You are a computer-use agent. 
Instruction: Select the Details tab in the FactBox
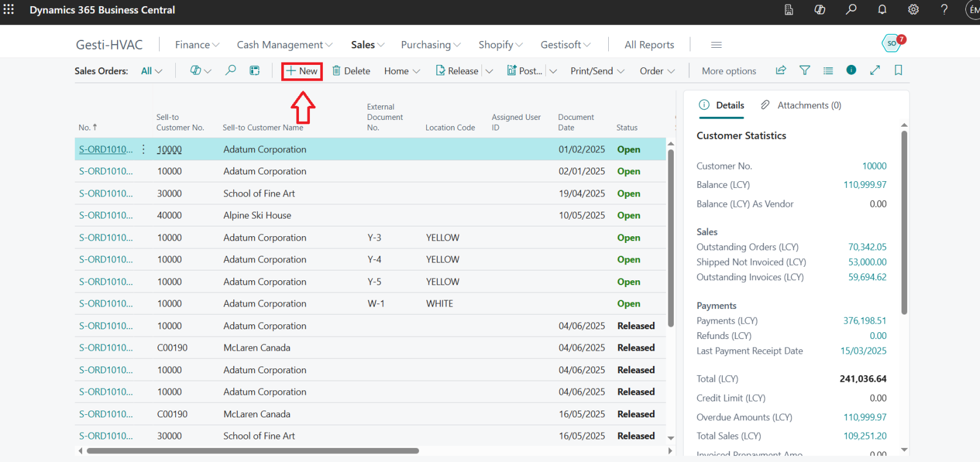click(x=722, y=105)
